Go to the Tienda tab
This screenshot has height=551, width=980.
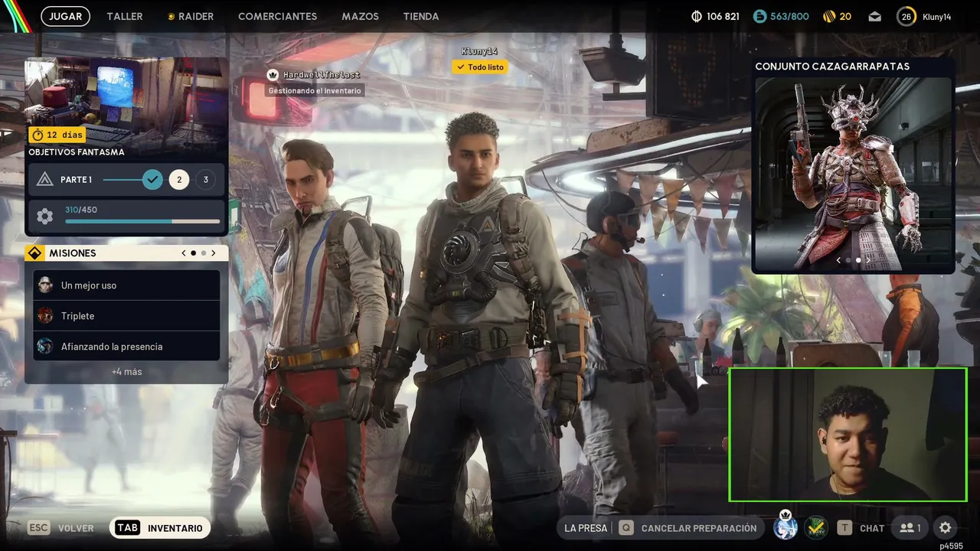click(x=421, y=16)
